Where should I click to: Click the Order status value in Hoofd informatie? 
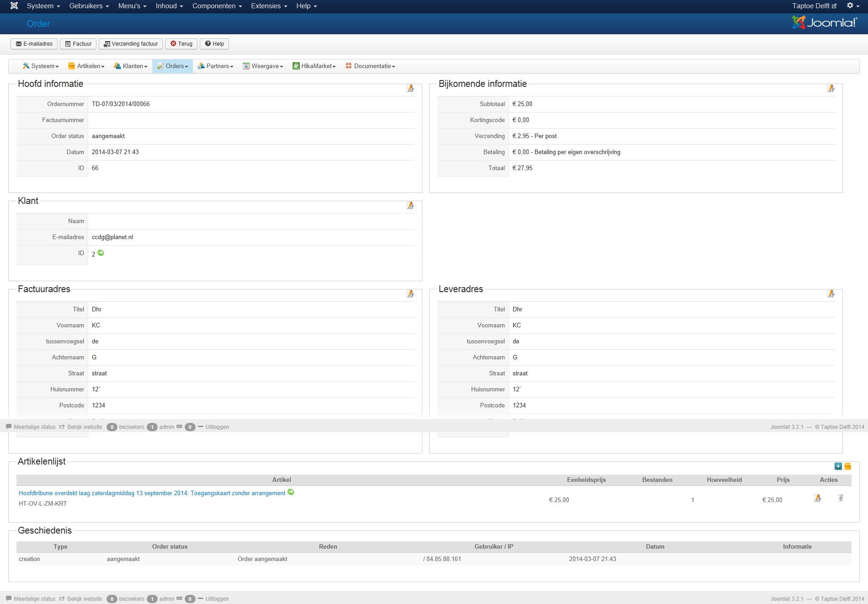(108, 136)
